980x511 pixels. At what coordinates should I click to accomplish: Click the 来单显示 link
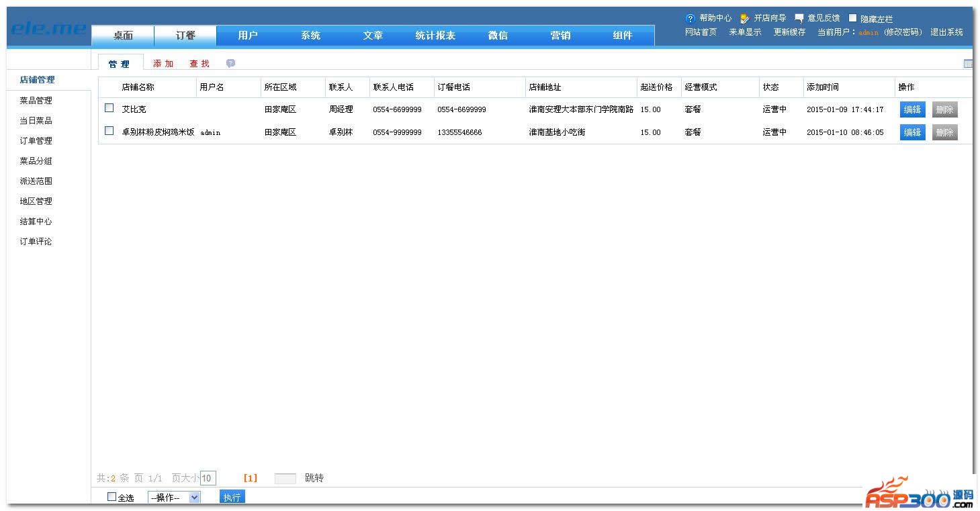[745, 32]
